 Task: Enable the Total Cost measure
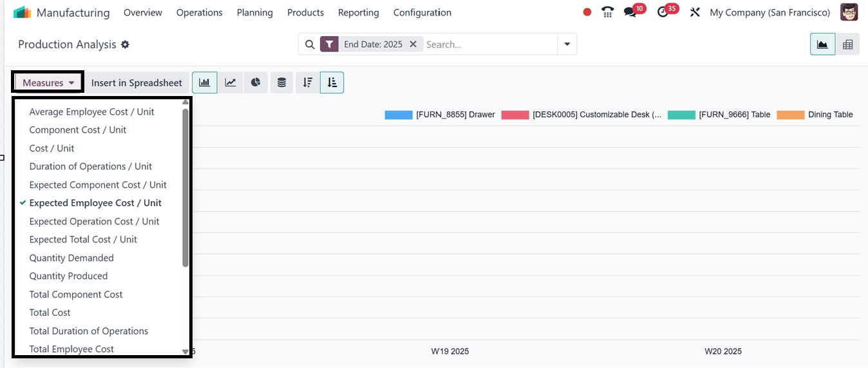coord(50,313)
